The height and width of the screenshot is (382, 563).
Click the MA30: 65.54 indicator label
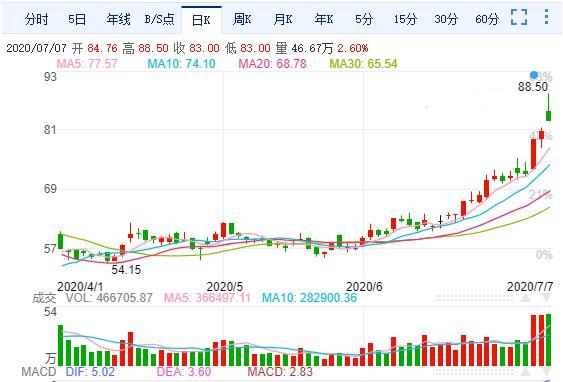coord(363,64)
